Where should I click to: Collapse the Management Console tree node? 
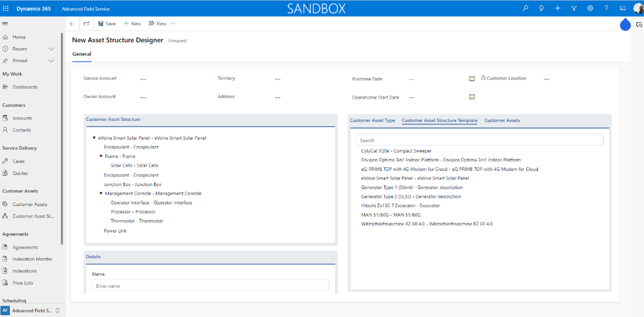[x=101, y=193]
